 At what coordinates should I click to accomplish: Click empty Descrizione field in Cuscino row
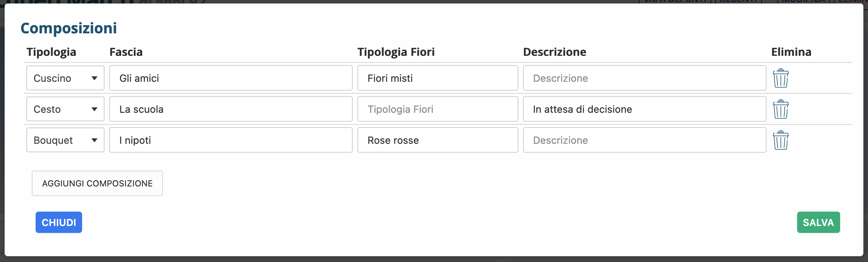(x=645, y=78)
